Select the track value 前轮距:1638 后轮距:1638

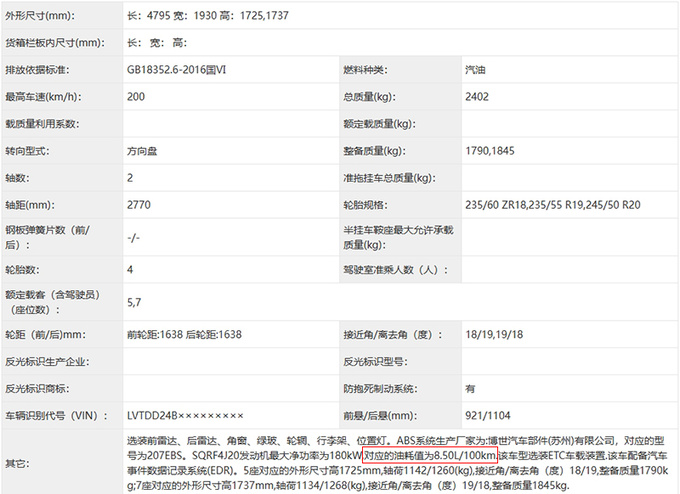[184, 334]
